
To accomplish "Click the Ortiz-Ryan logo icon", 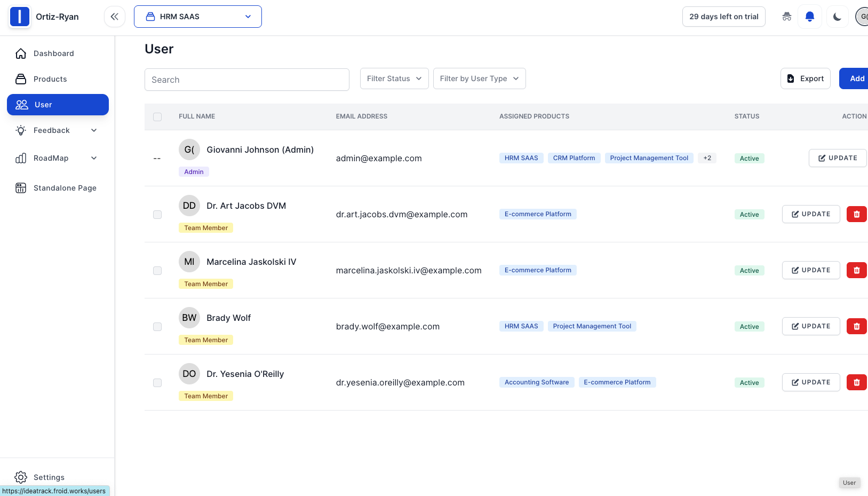I will (20, 17).
